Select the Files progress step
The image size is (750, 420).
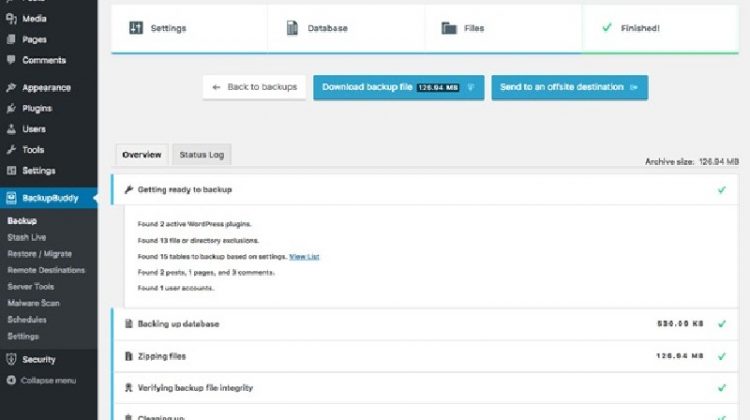[503, 28]
